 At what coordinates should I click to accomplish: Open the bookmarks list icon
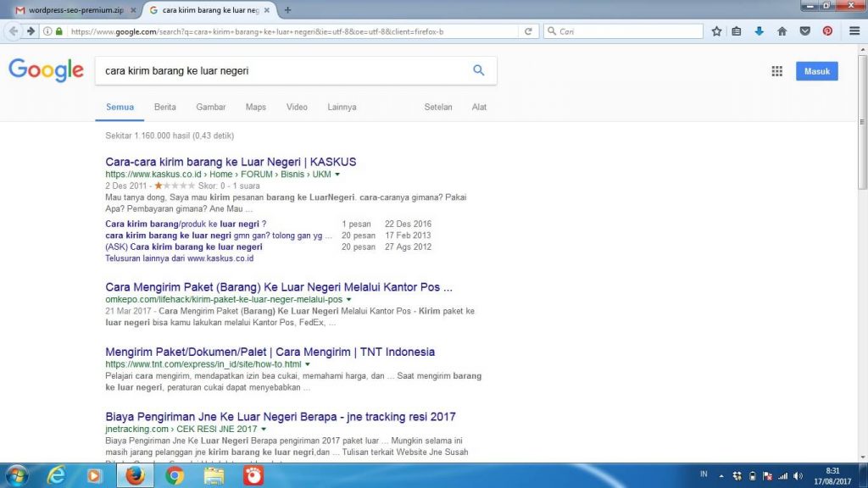pos(737,31)
